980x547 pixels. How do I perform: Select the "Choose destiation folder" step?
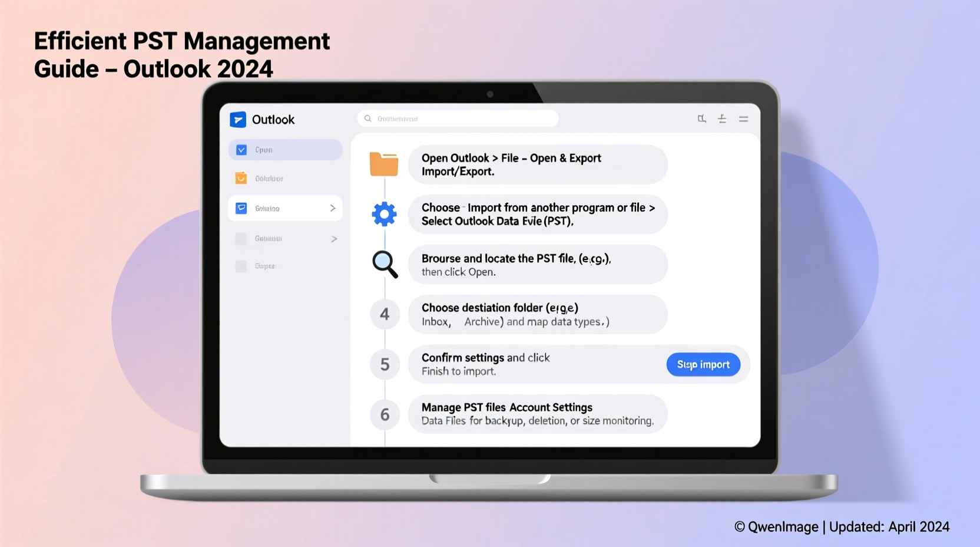click(538, 314)
